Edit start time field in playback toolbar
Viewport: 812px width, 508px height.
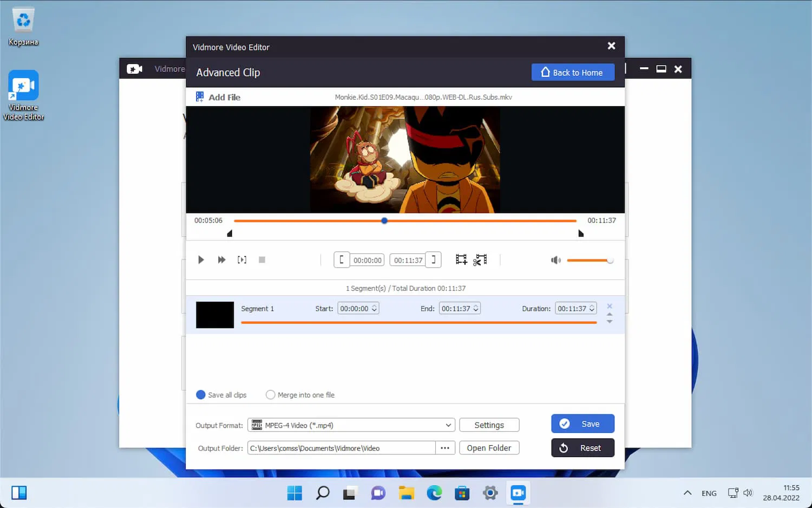pos(368,260)
